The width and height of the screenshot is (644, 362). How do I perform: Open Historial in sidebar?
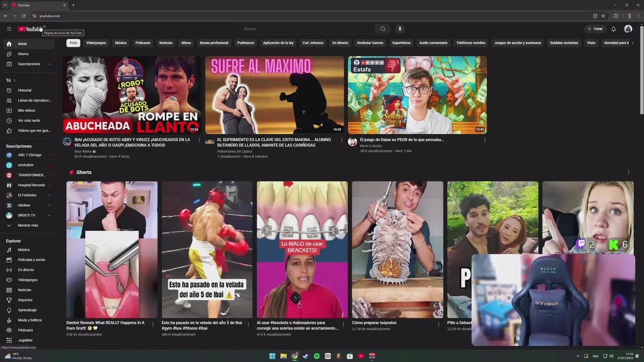tap(28, 90)
